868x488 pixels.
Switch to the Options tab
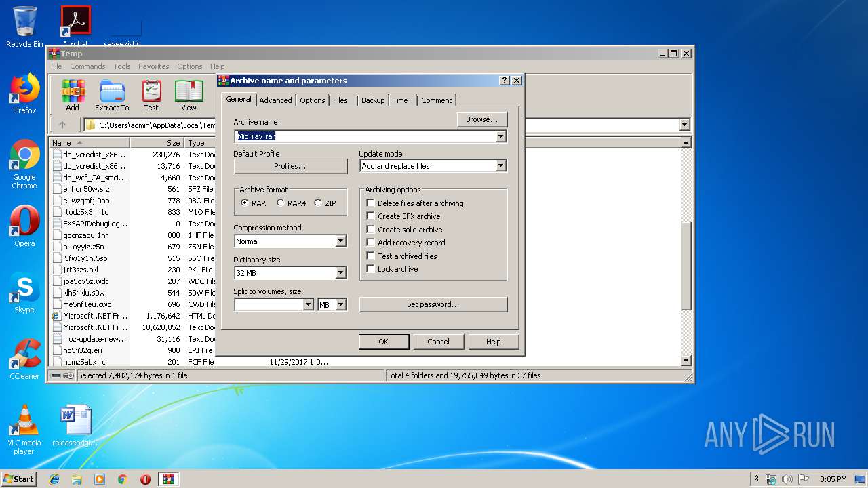[313, 100]
